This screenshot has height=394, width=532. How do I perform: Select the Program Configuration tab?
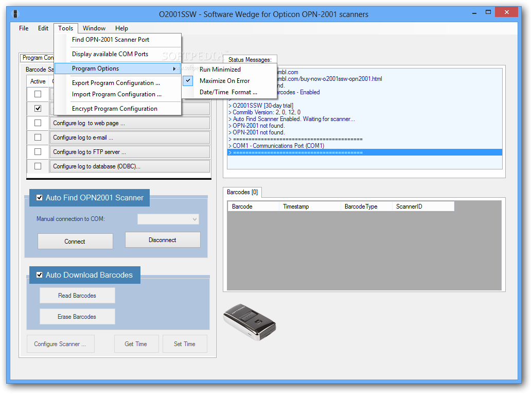tap(37, 58)
